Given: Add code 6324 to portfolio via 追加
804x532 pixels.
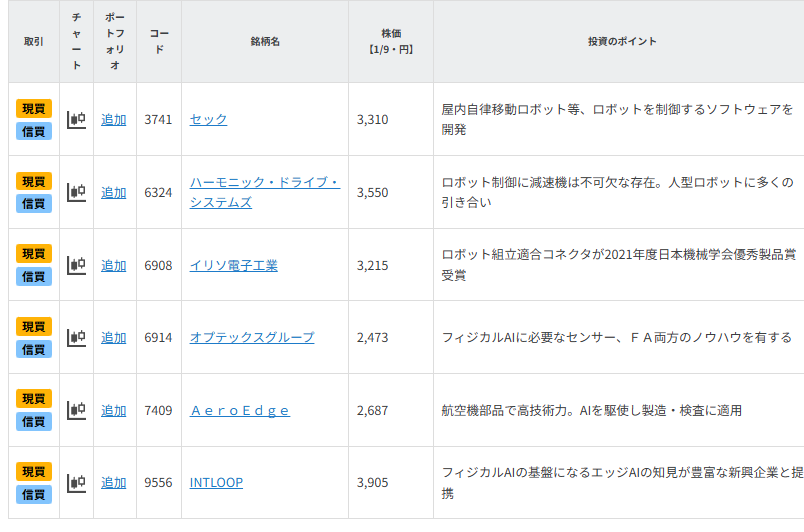Looking at the screenshot, I should pyautogui.click(x=113, y=193).
